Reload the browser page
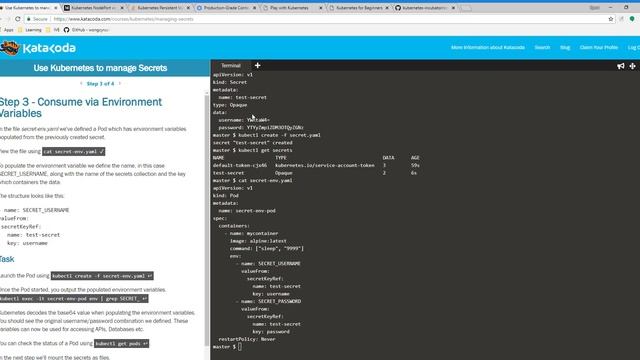640x360 pixels. click(x=18, y=19)
